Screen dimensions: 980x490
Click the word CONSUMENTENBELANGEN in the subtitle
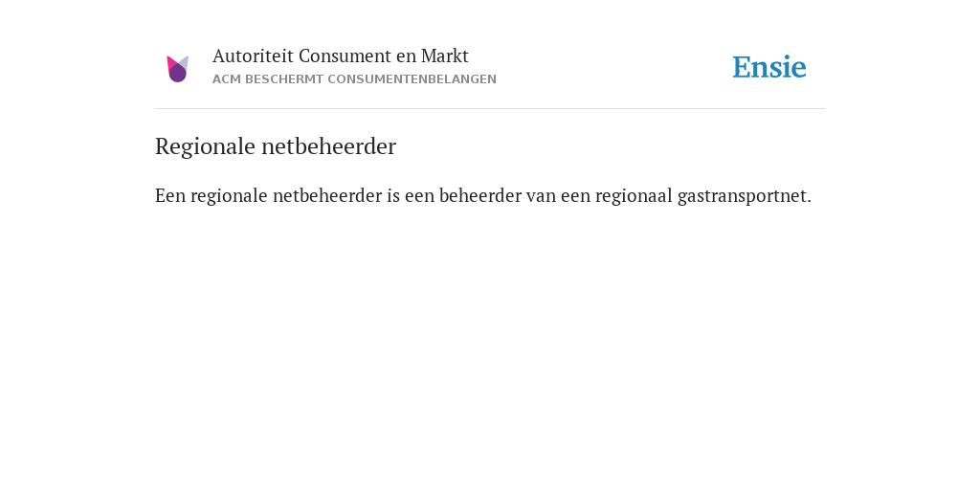(412, 79)
